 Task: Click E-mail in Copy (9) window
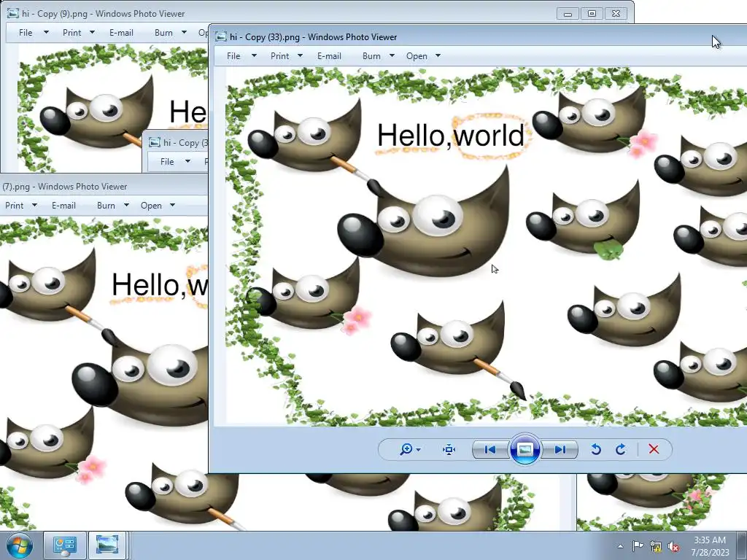pyautogui.click(x=121, y=33)
